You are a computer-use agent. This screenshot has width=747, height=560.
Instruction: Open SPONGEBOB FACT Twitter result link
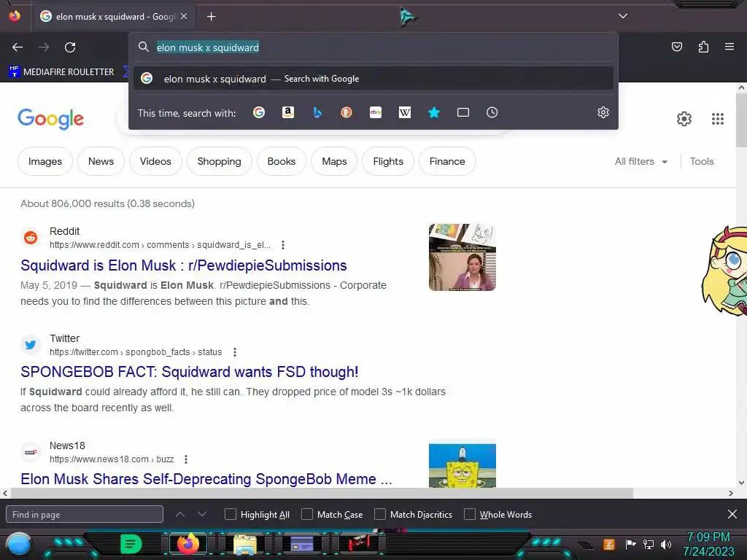coord(189,372)
